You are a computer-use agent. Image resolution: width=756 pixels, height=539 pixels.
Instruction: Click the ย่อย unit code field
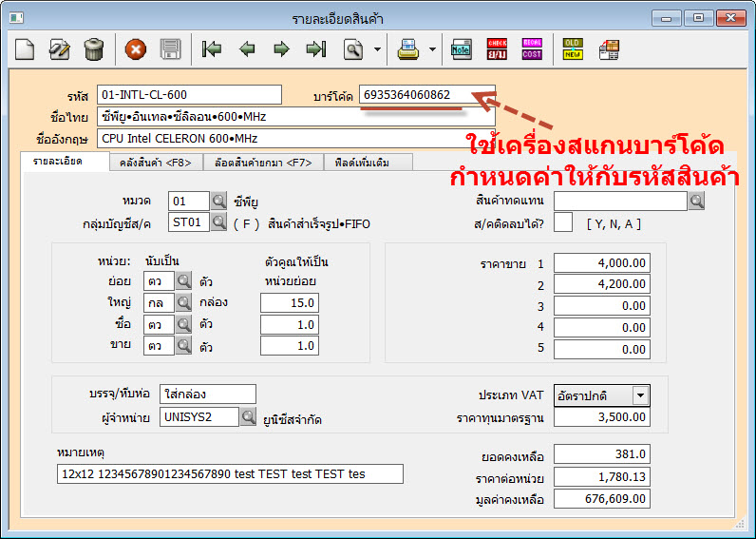click(160, 281)
